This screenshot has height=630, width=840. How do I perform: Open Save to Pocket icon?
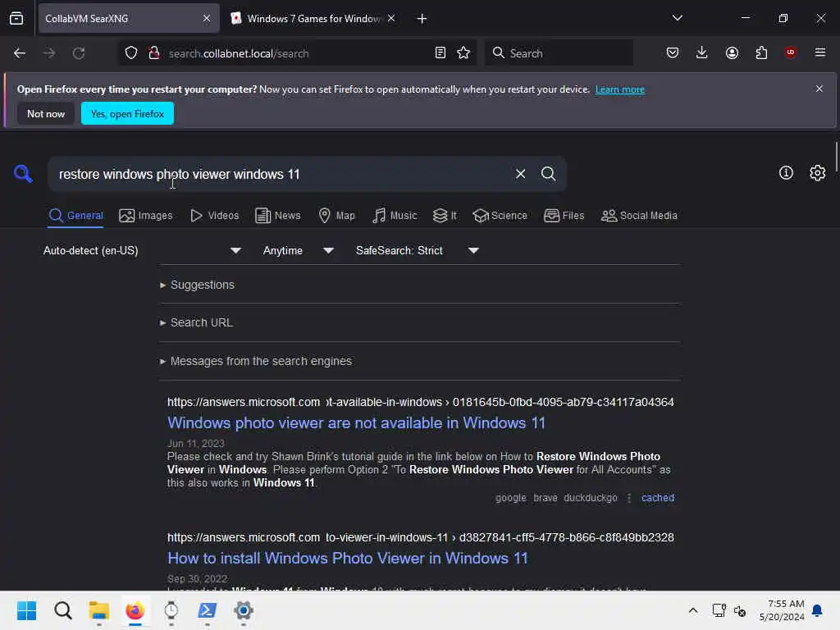pyautogui.click(x=673, y=52)
